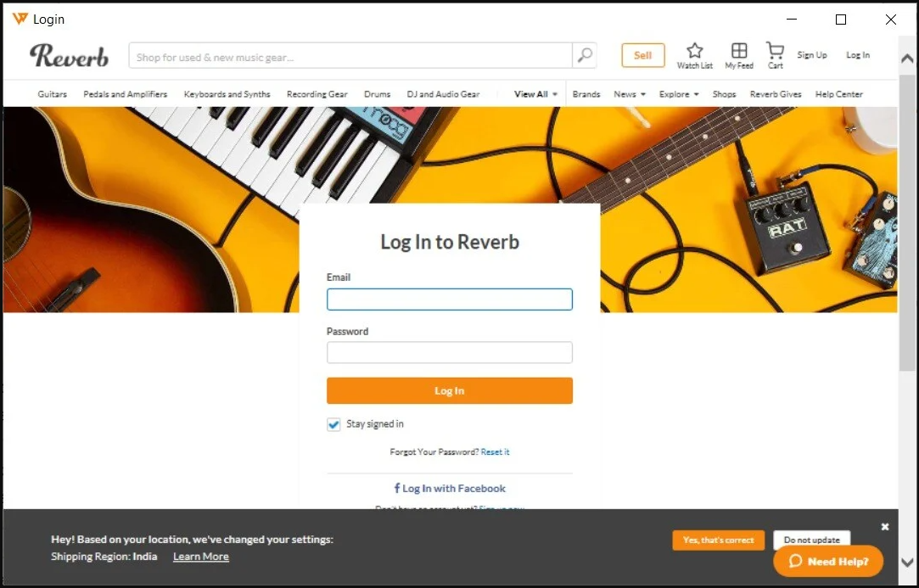The image size is (919, 588).
Task: Click the orange Log In button
Action: pos(450,390)
